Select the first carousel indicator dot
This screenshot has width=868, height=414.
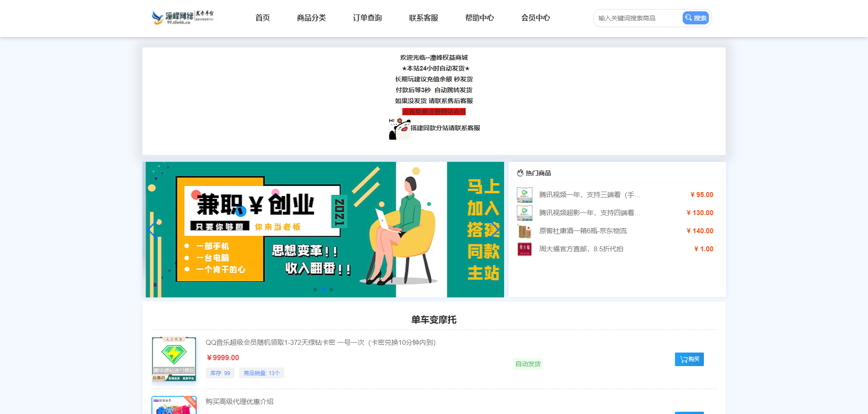(315, 290)
